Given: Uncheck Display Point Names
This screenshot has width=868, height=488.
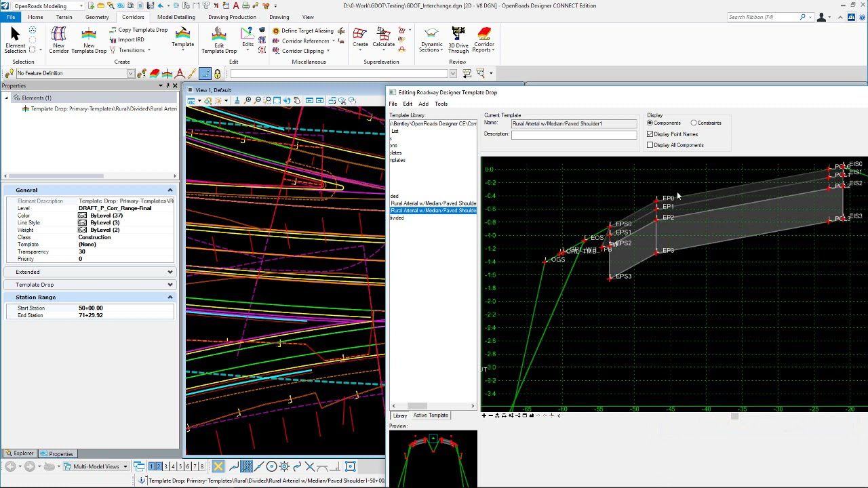Looking at the screenshot, I should click(x=650, y=134).
